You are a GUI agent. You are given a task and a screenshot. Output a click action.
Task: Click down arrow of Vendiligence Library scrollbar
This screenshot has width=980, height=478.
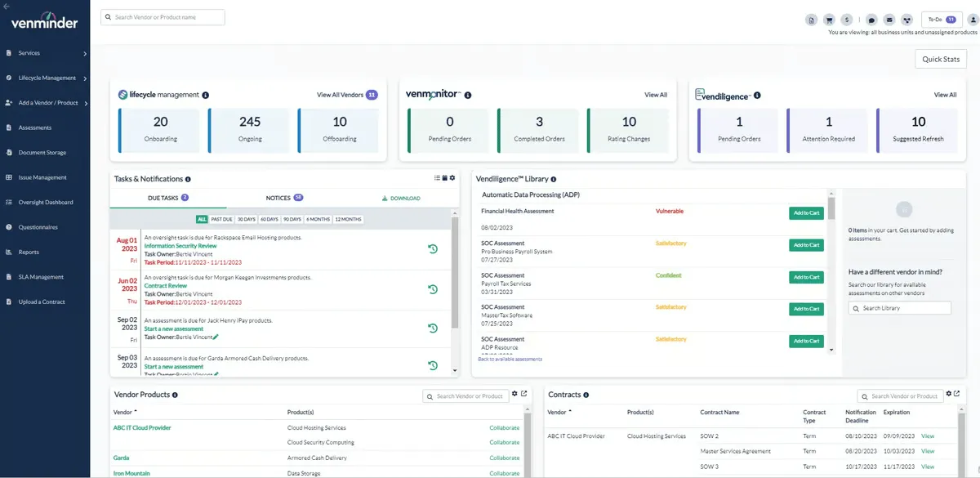(x=831, y=350)
